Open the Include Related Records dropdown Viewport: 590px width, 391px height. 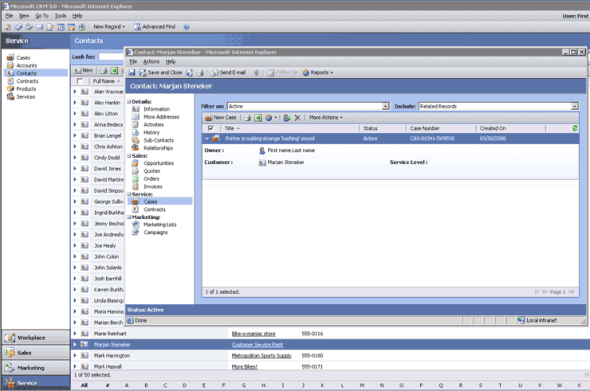tap(575, 106)
